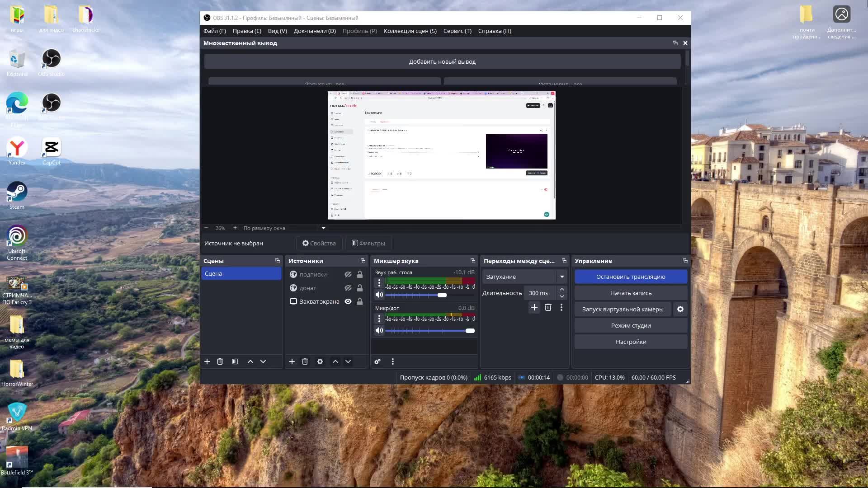
Task: Open the Док-панели menu
Action: [315, 31]
